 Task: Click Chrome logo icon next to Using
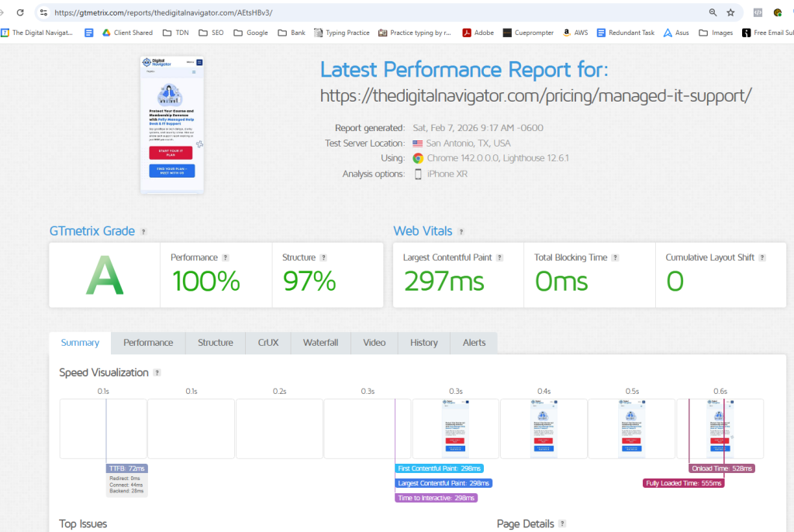[418, 158]
